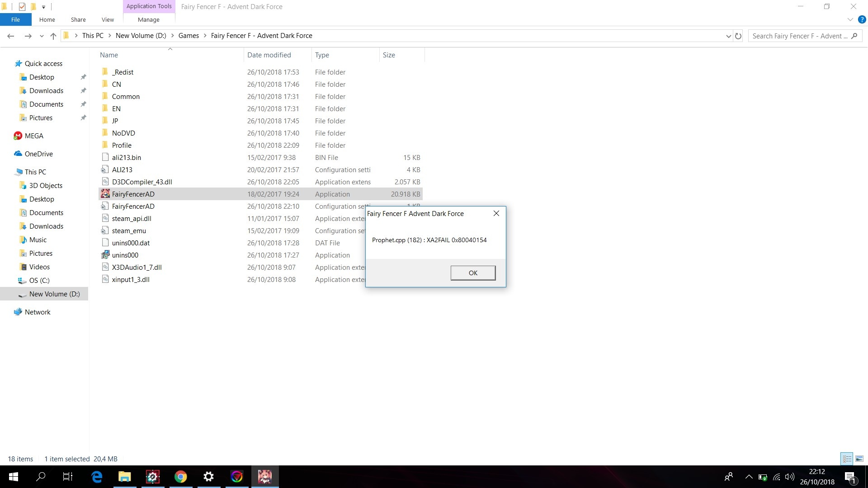Click OK in the error dialog
Screen dimensions: 868x488
[473, 273]
